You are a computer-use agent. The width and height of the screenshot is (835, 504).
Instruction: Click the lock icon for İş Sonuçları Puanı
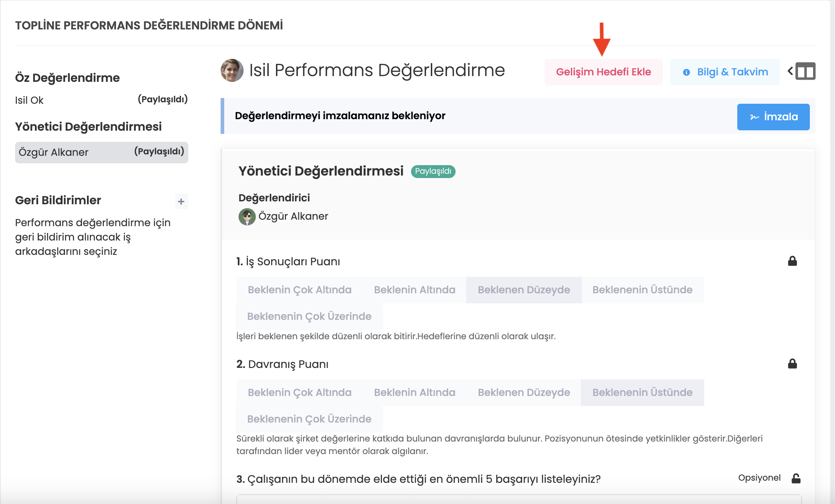tap(792, 261)
